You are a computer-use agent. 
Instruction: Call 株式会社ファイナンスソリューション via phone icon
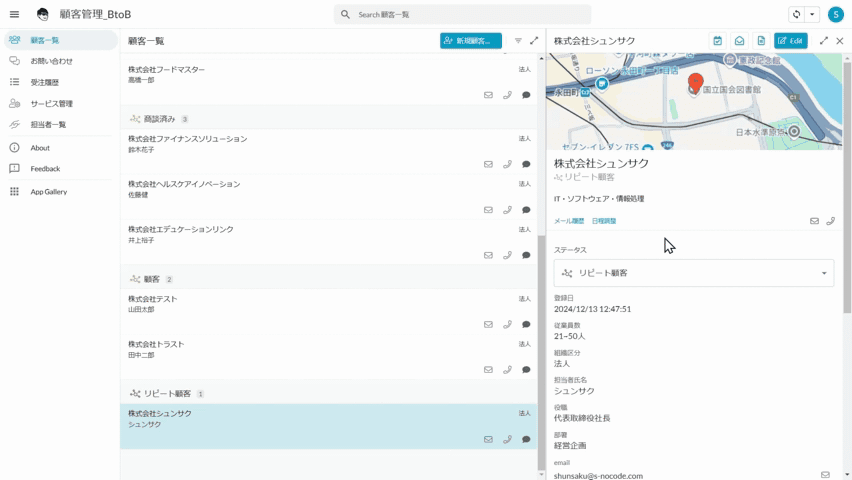[x=507, y=164]
